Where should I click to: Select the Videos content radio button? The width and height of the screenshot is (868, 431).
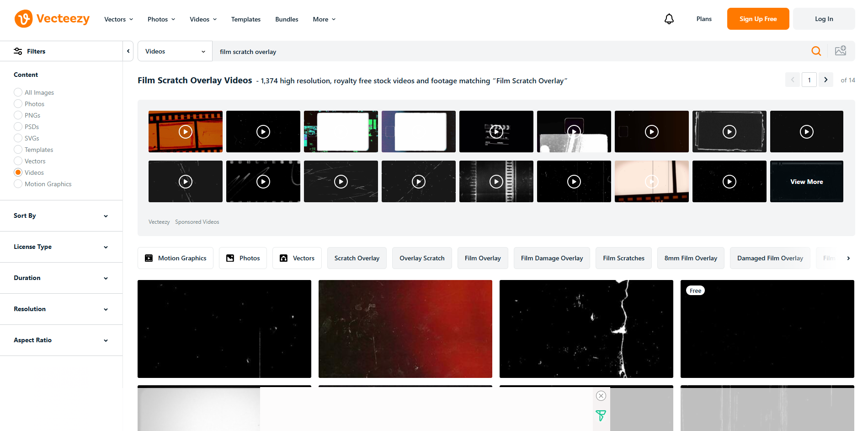click(18, 172)
